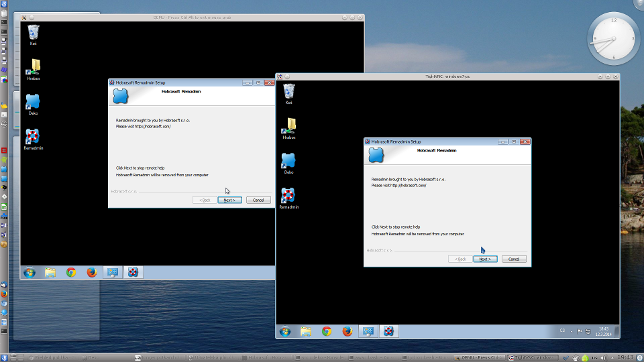Click Next in TightVNC window Remadmin Setup

point(485,259)
